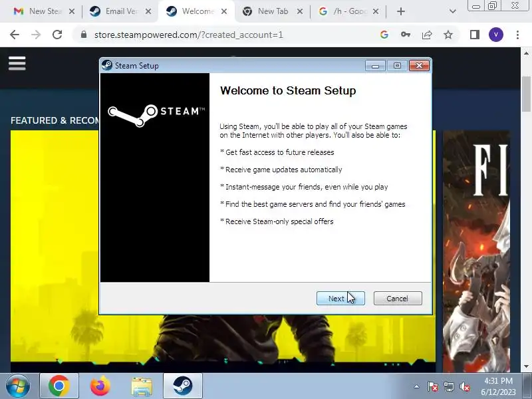Screen dimensions: 532x399
Task: Click the page scrollbar up arrow
Action: (x=526, y=53)
